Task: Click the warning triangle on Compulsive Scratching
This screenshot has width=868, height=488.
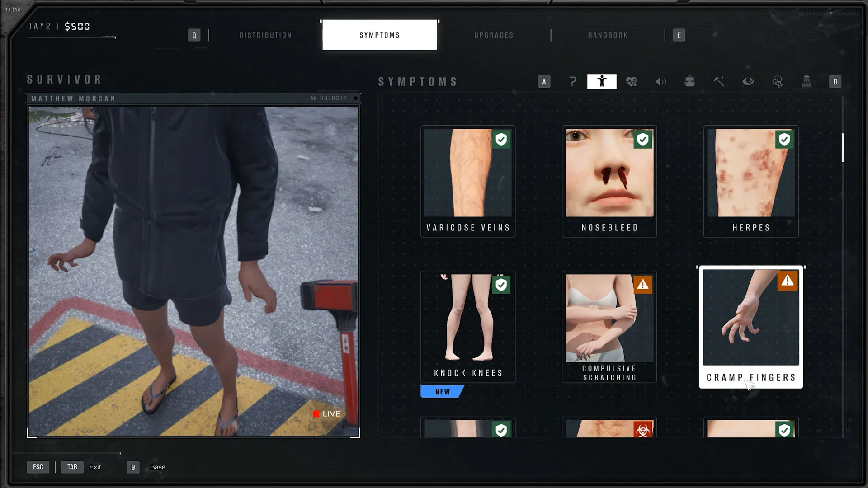Action: (x=643, y=285)
